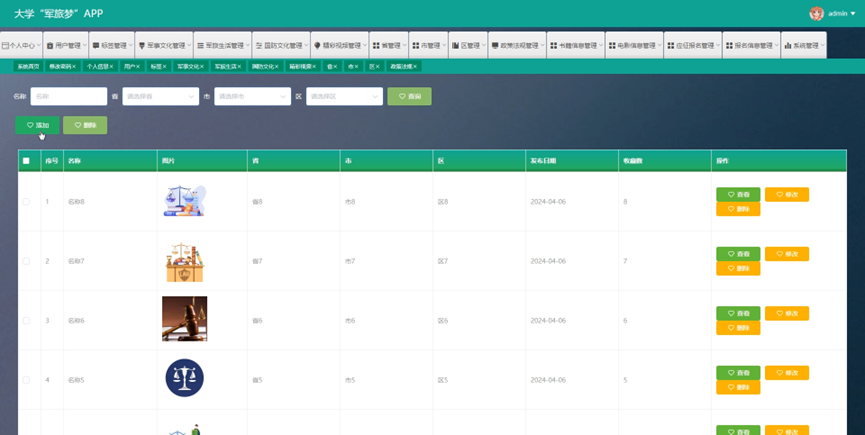The image size is (865, 435).
Task: Open the 市 select dropdown
Action: click(x=253, y=96)
